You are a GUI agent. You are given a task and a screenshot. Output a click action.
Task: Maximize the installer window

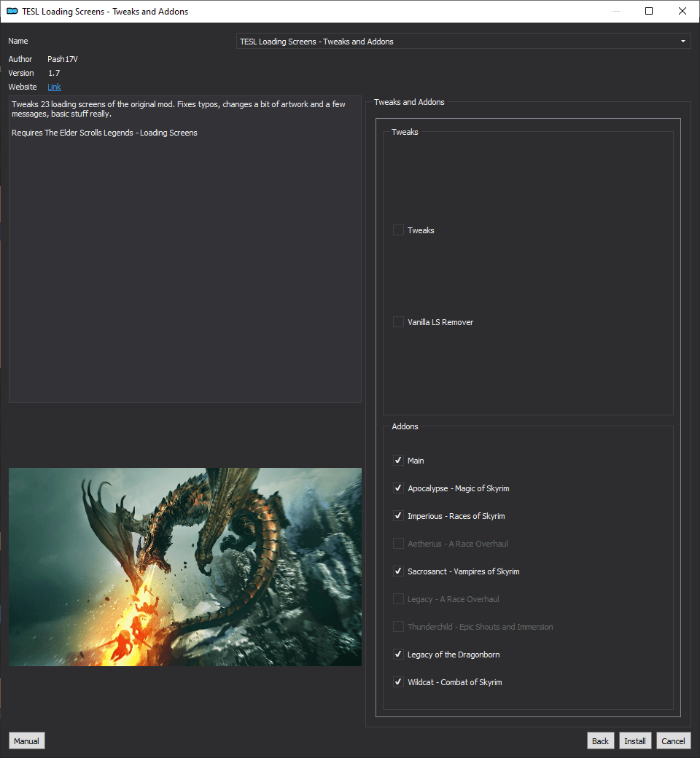tap(649, 11)
